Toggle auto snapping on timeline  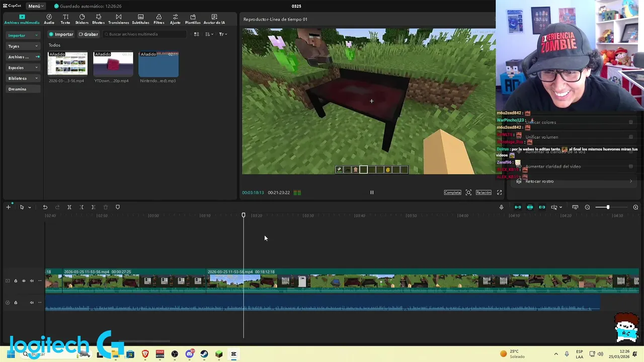(530, 207)
